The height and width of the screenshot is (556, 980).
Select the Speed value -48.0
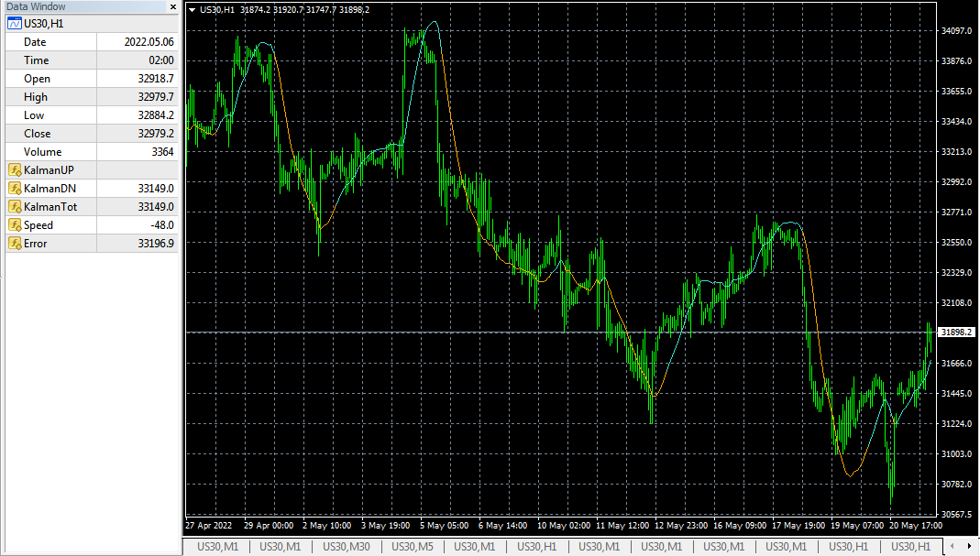coord(162,225)
